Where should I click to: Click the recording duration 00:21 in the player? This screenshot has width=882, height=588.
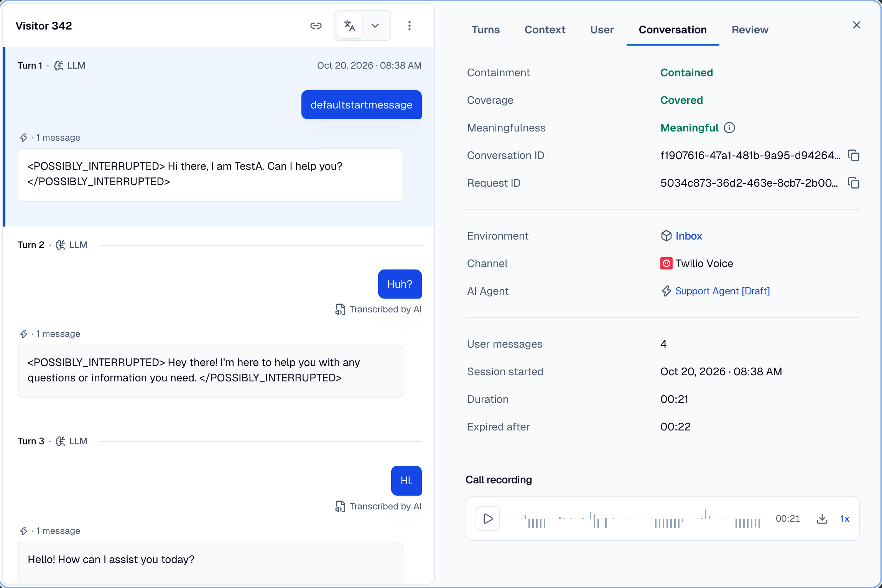(788, 519)
